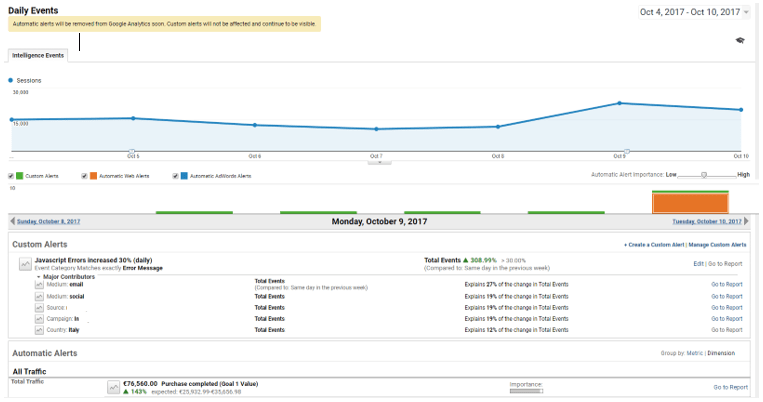Image resolution: width=763 pixels, height=402 pixels.
Task: Click next-day arrow beside Tuesday, October 10
Action: (x=746, y=221)
